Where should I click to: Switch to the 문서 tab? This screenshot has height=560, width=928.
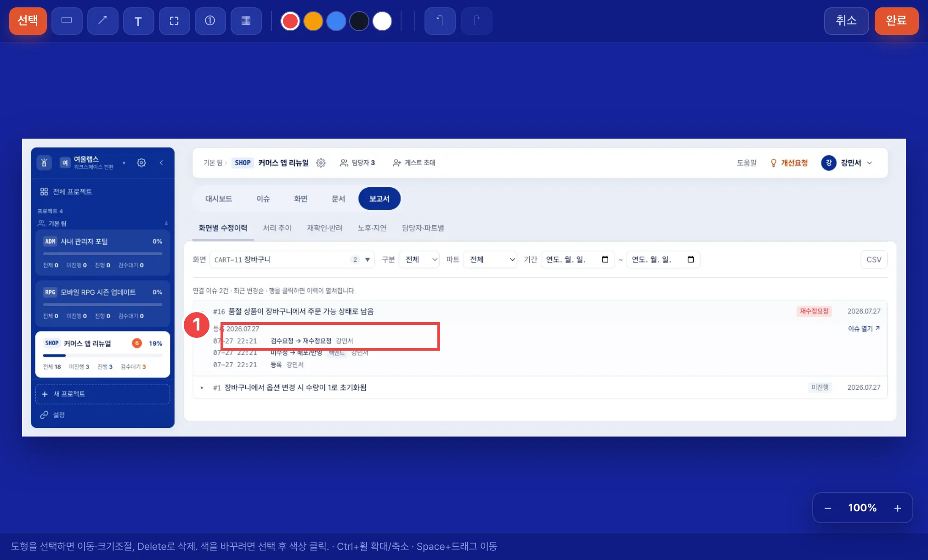click(x=338, y=199)
